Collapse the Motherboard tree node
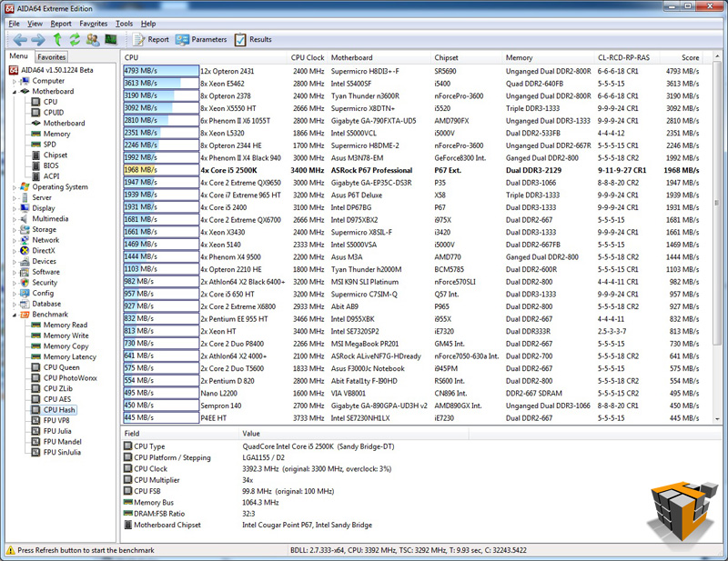The width and height of the screenshot is (728, 561). point(15,92)
